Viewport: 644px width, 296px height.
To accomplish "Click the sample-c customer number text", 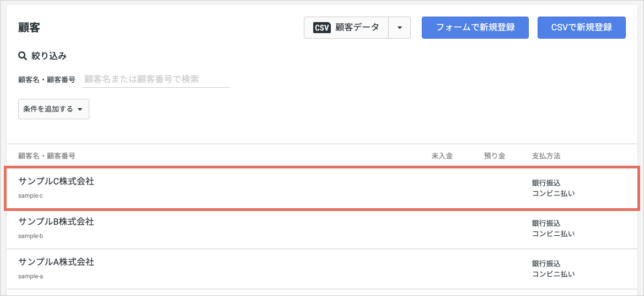I will pyautogui.click(x=31, y=195).
